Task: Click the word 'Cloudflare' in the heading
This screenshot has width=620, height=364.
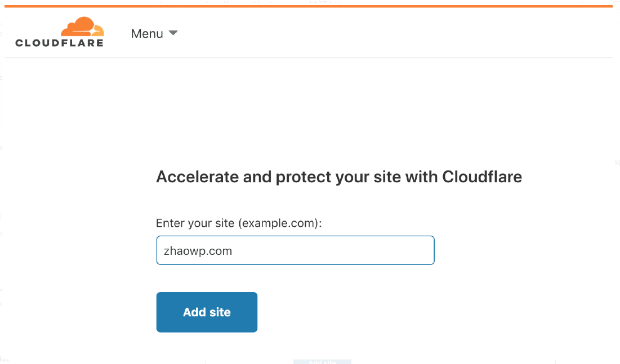Action: [x=482, y=177]
